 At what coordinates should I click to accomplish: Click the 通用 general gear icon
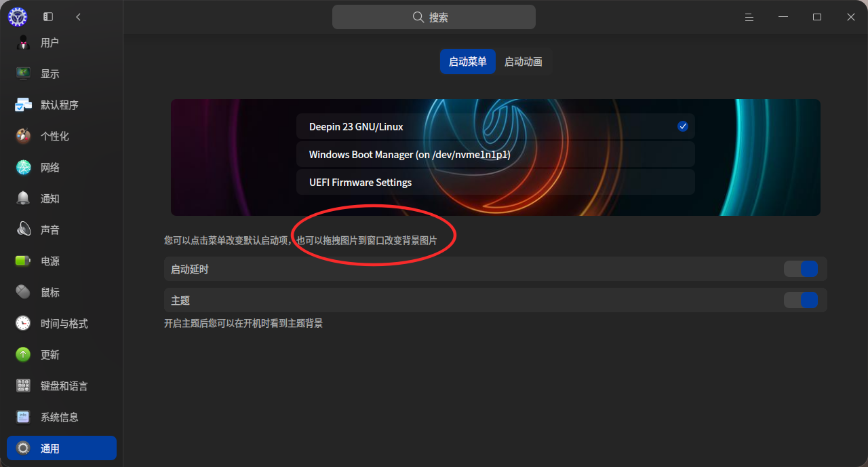click(x=23, y=448)
